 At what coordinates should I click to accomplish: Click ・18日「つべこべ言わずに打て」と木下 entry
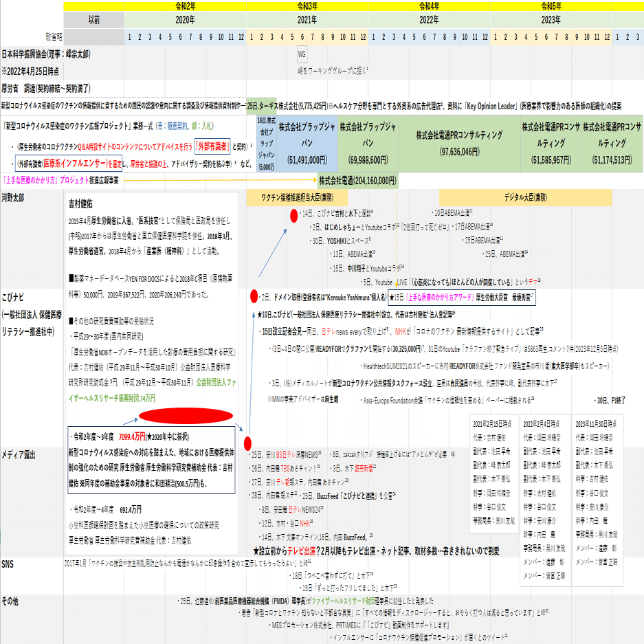[x=331, y=575]
